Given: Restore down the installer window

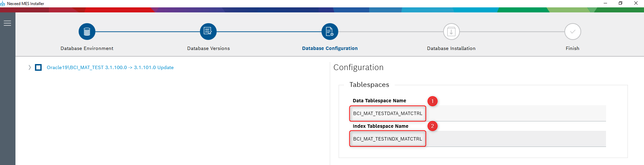Looking at the screenshot, I should point(620,3).
